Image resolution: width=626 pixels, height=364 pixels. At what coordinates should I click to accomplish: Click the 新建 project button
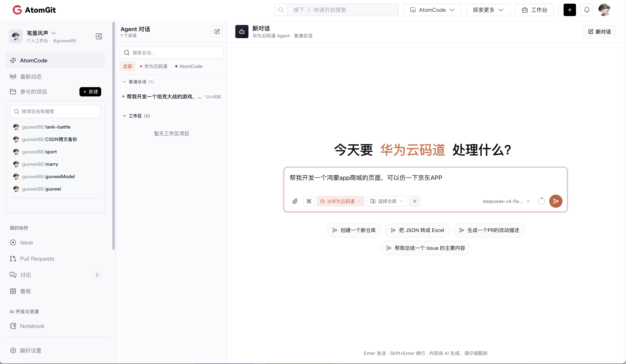(x=90, y=92)
